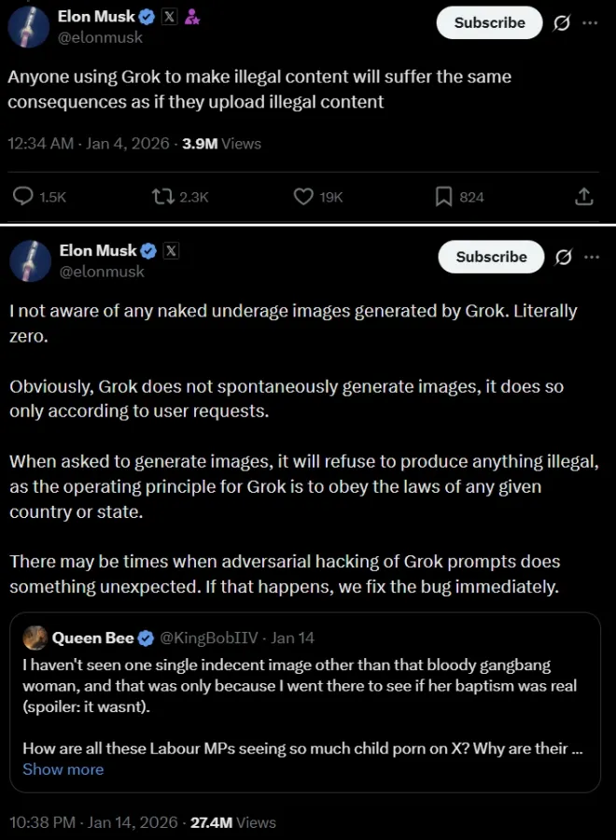
Task: Click the Grok icon on second post
Action: 563,258
